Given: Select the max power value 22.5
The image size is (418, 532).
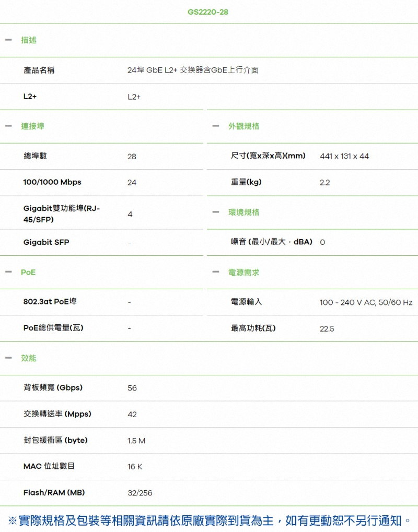Looking at the screenshot, I should [x=327, y=329].
